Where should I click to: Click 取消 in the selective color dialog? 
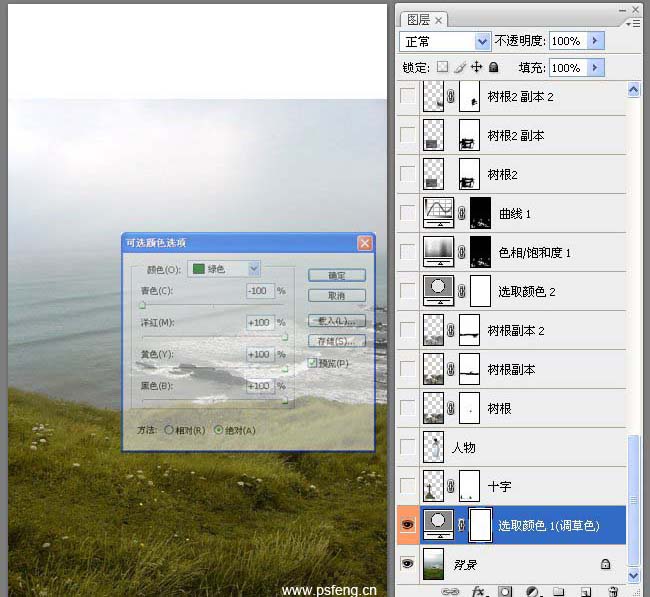(337, 296)
